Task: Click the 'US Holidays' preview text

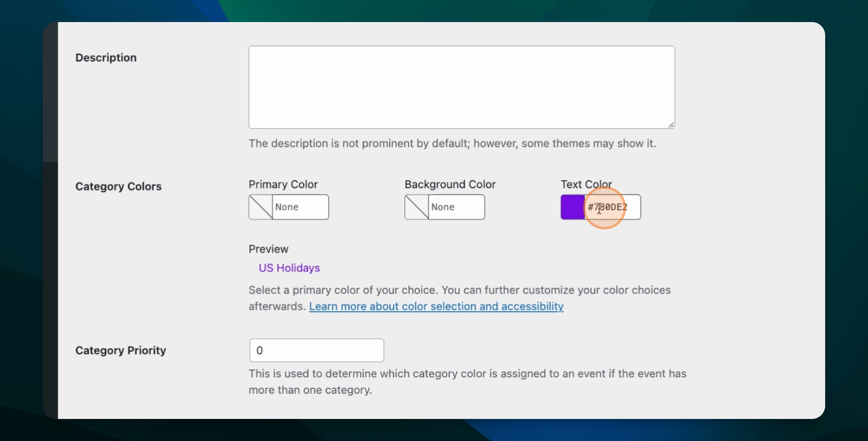Action: 289,268
